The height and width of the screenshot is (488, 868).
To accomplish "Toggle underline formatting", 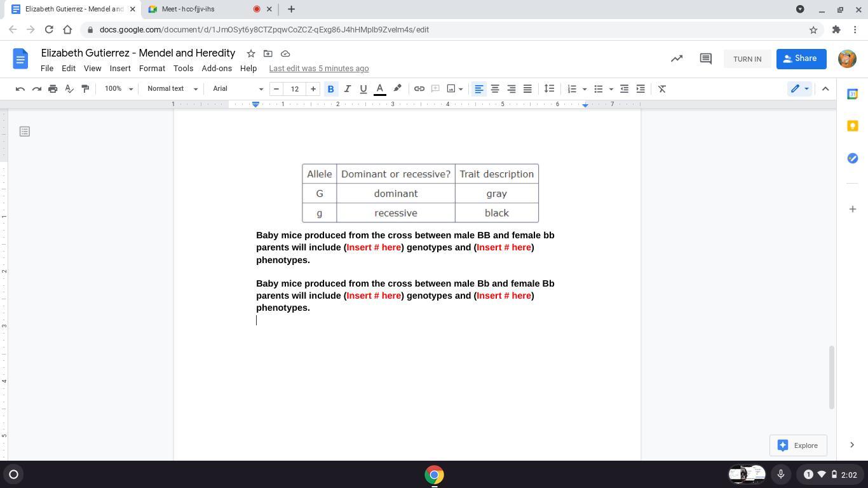I will [x=363, y=89].
